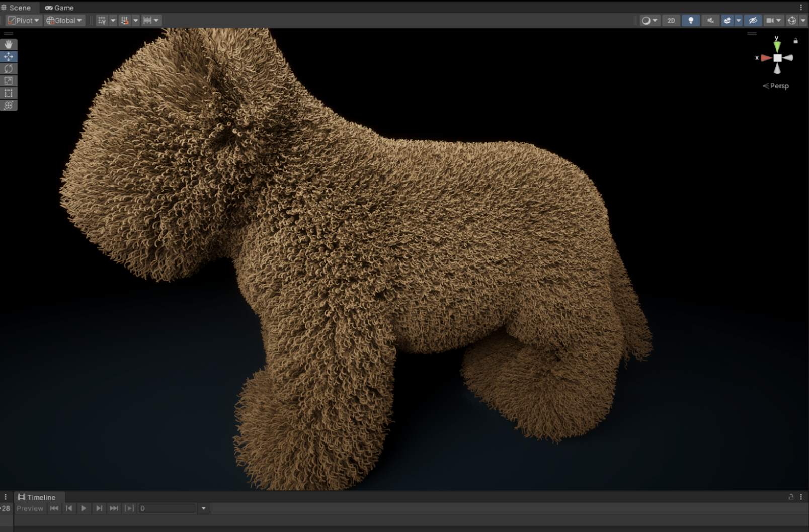Image resolution: width=809 pixels, height=532 pixels.
Task: Select the combined Transform tool
Action: [9, 105]
